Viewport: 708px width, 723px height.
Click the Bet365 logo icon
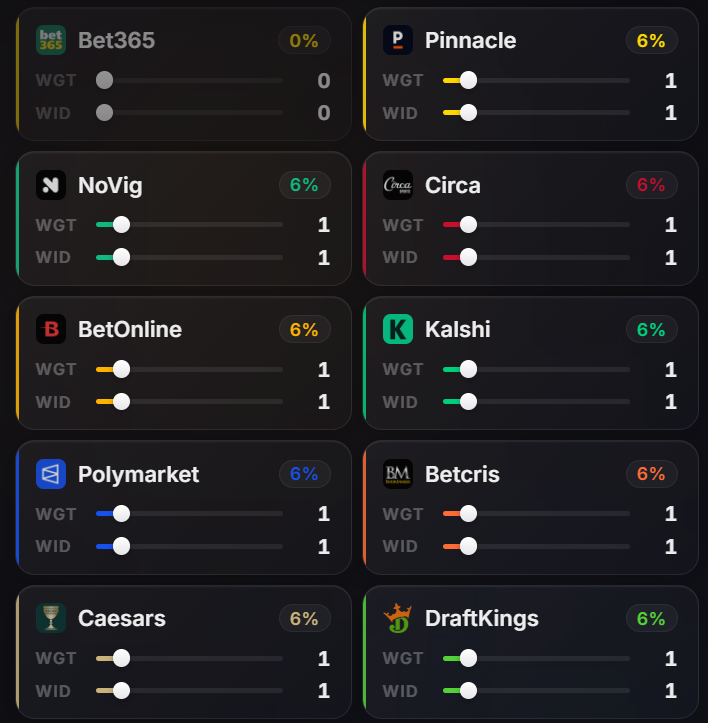point(51,40)
